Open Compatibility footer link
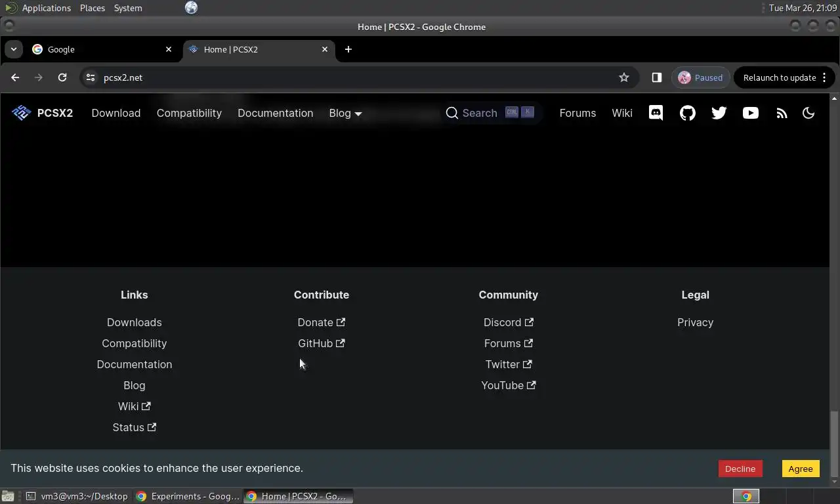The width and height of the screenshot is (840, 504). [x=135, y=343]
